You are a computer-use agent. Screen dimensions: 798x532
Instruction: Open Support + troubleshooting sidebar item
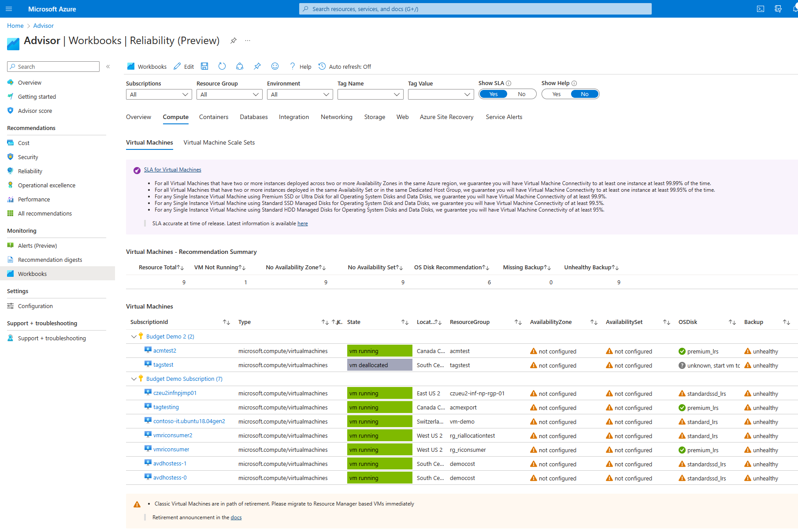(52, 338)
